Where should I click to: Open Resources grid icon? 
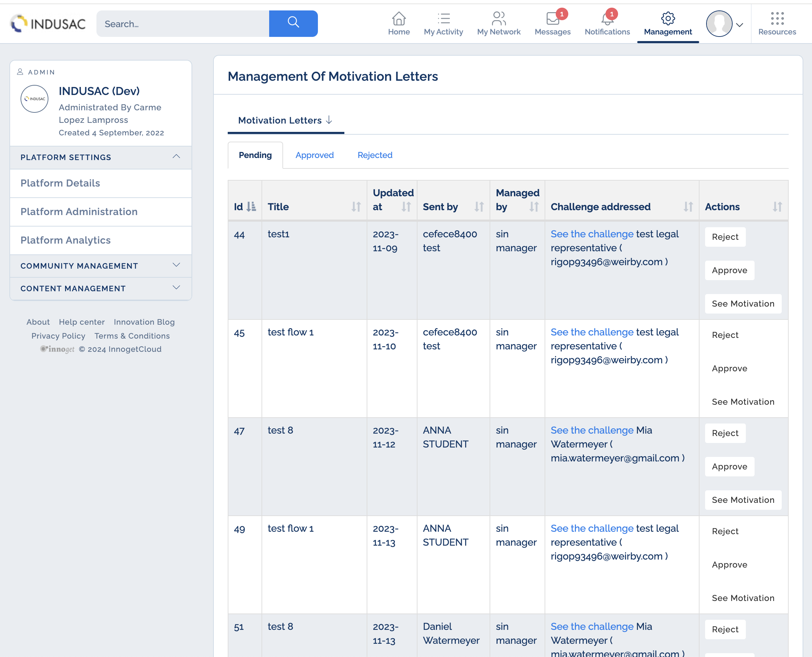tap(777, 18)
